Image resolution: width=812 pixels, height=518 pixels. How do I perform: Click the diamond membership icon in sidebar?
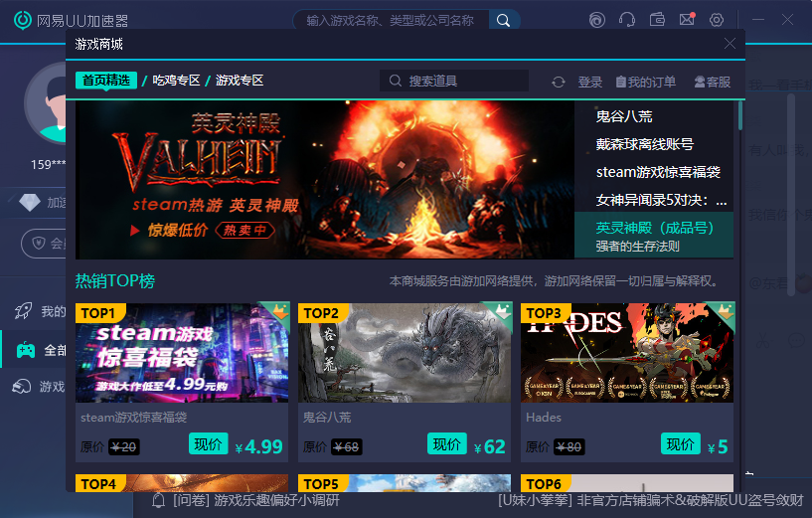coord(30,203)
